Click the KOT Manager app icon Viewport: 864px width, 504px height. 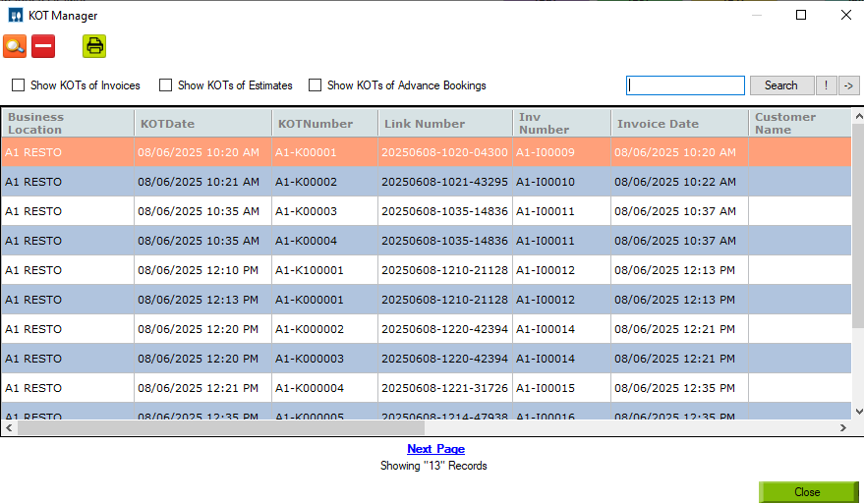[x=16, y=16]
